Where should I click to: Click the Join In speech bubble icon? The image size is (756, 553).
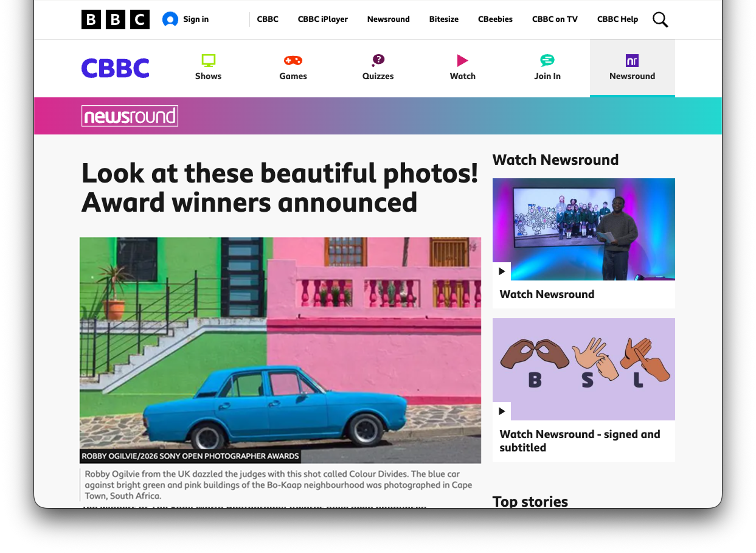547,60
